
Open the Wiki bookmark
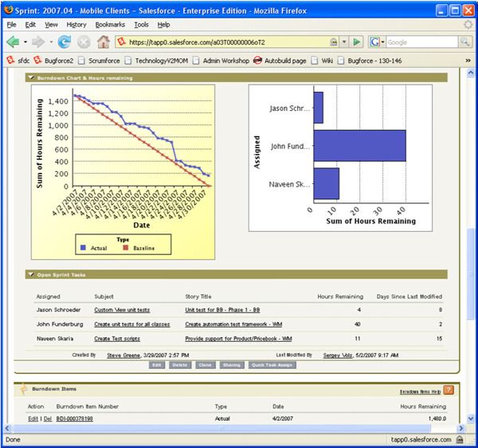click(322, 61)
